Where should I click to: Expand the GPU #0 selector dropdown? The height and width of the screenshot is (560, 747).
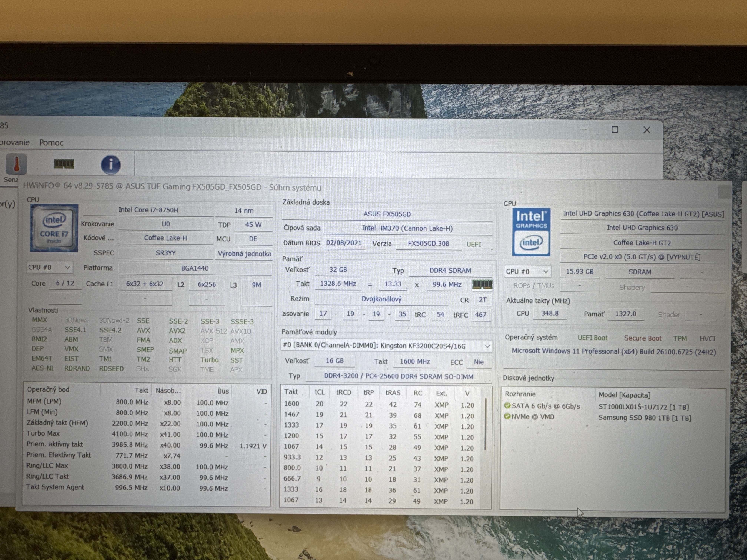pos(527,271)
